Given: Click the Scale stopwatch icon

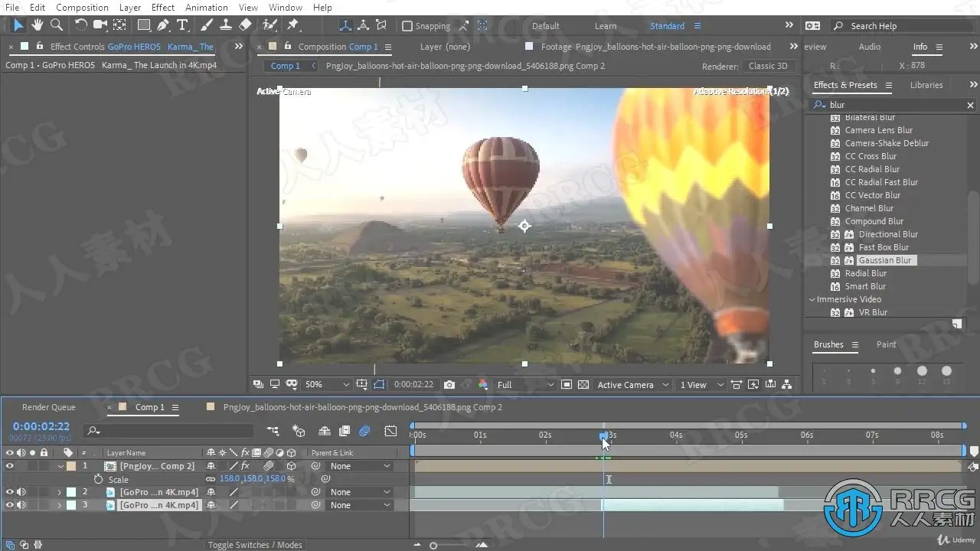Looking at the screenshot, I should (98, 479).
